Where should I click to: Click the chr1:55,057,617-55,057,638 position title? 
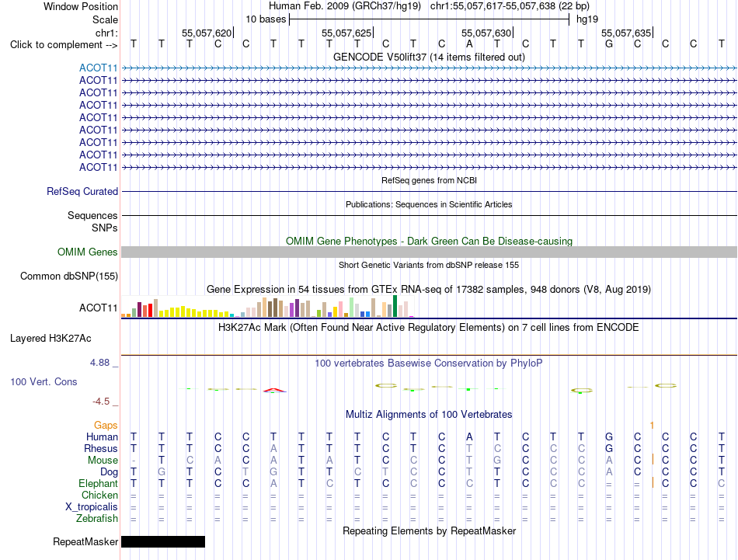click(x=510, y=6)
